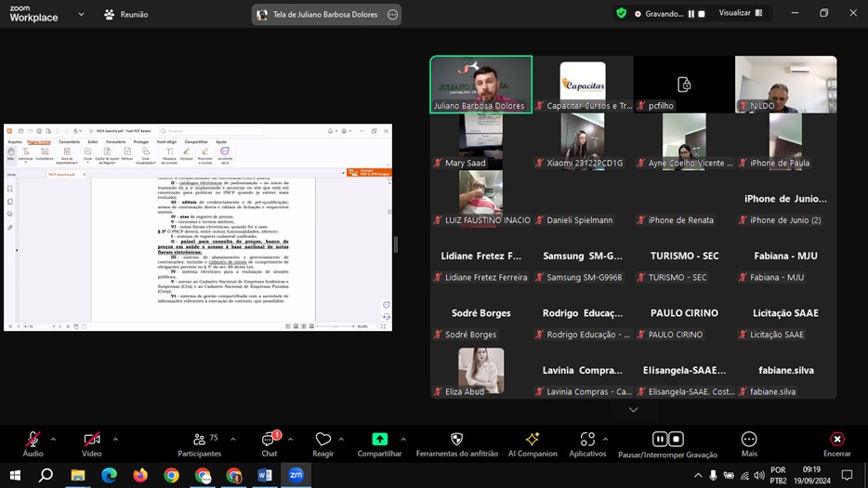The width and height of the screenshot is (868, 488).
Task: Open the Visualizar view menu
Action: click(x=740, y=13)
